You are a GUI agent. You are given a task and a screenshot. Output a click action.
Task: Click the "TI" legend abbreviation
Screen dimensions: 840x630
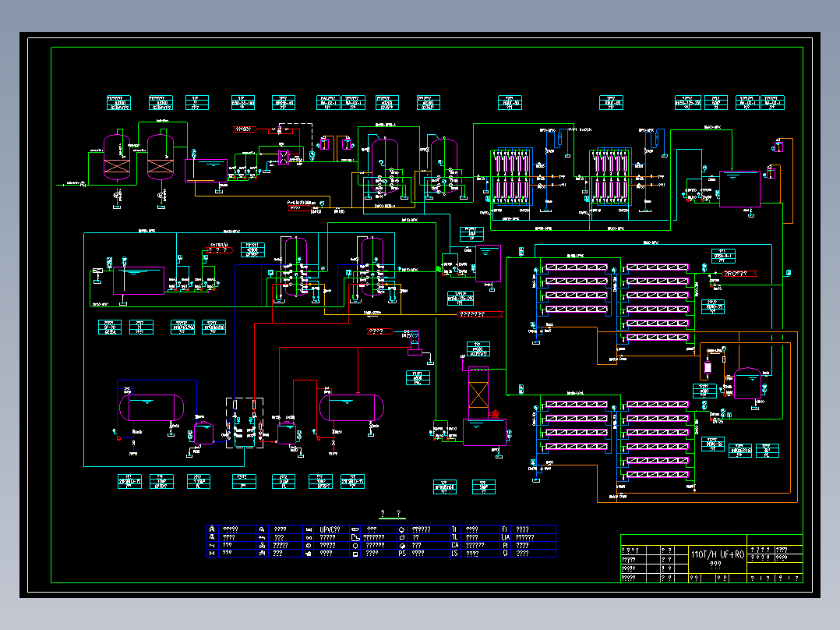pyautogui.click(x=454, y=529)
